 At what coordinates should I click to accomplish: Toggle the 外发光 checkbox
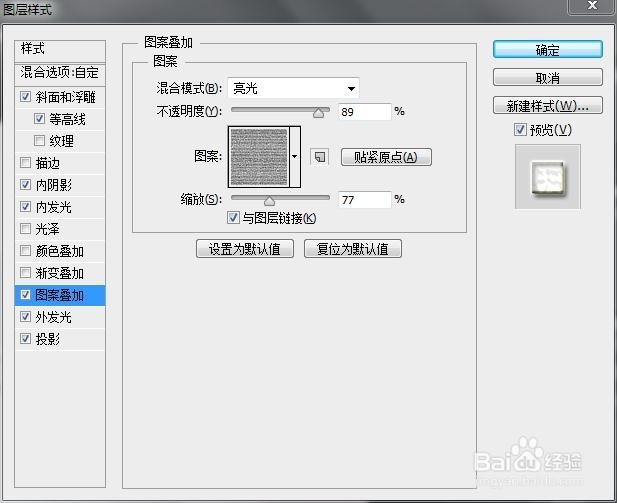(26, 317)
